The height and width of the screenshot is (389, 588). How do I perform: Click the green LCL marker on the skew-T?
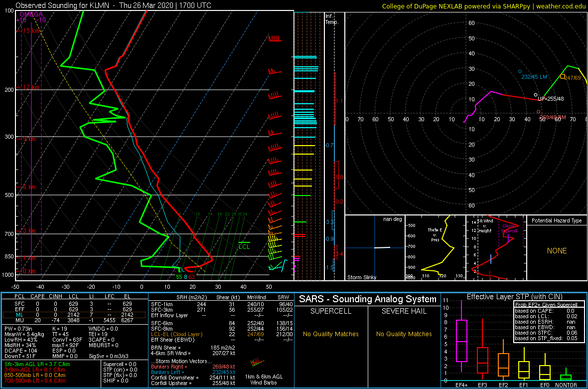244,245
